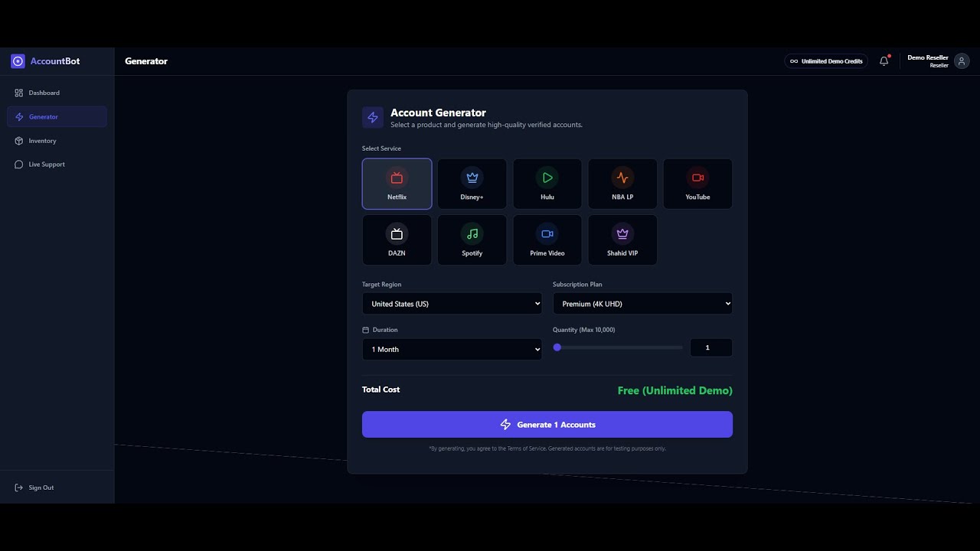The height and width of the screenshot is (551, 980).
Task: Open the user profile avatar icon
Action: click(962, 61)
